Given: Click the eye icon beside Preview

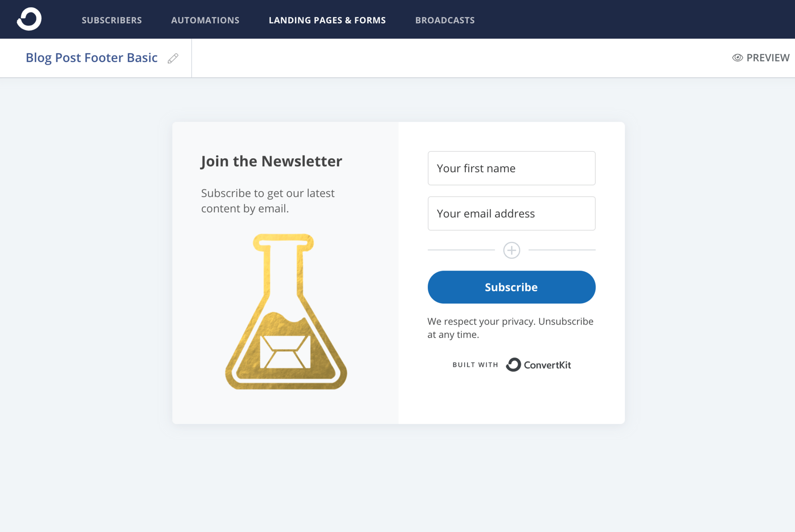Looking at the screenshot, I should 737,58.
